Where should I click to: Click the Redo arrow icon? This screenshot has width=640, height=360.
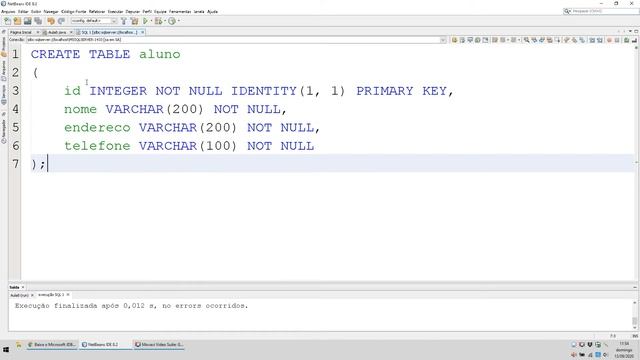(x=61, y=21)
